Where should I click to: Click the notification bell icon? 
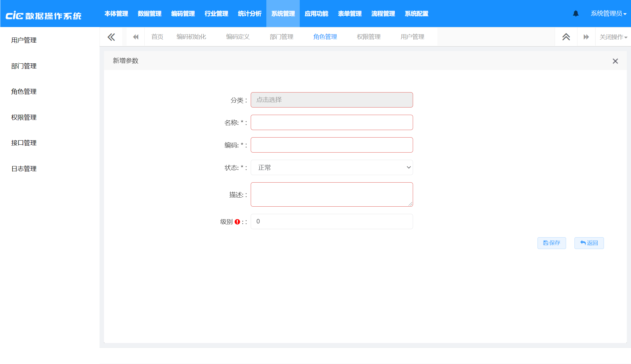[x=576, y=14]
